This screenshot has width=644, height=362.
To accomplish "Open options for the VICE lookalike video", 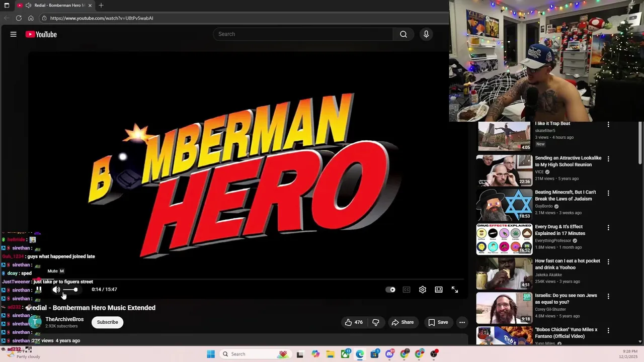I will [608, 159].
